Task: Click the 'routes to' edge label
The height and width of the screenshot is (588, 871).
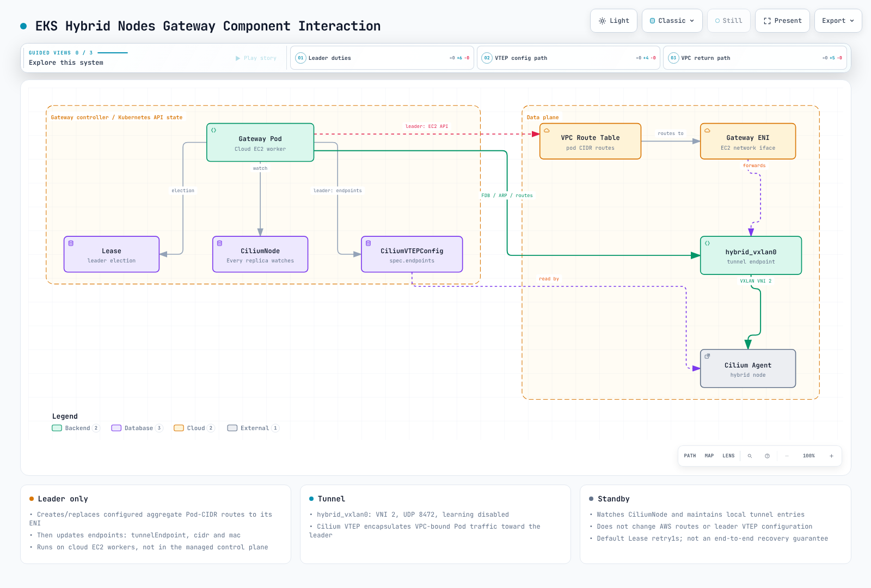Action: coord(671,133)
